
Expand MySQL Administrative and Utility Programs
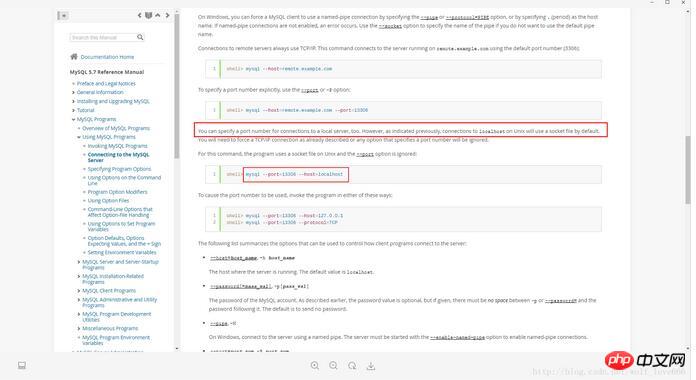point(79,300)
